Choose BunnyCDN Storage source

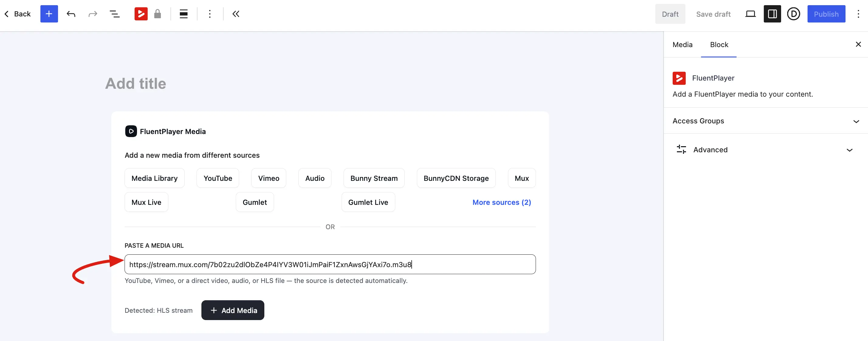coord(456,178)
